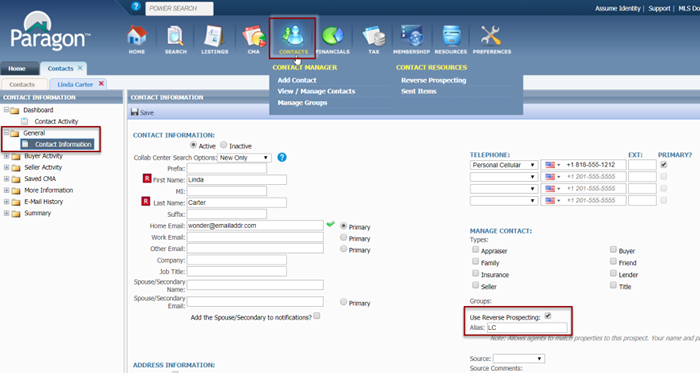The width and height of the screenshot is (700, 373).
Task: Click the Alias field containing LC
Action: pos(527,327)
